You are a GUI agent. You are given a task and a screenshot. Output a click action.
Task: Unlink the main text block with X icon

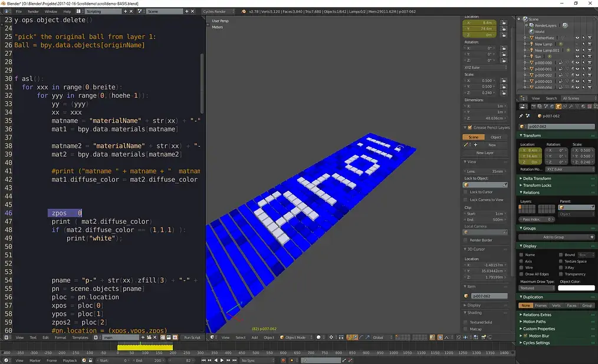point(155,337)
